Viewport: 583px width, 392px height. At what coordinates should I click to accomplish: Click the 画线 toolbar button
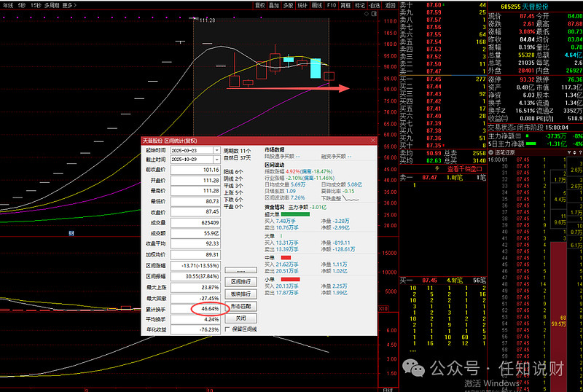[317, 5]
